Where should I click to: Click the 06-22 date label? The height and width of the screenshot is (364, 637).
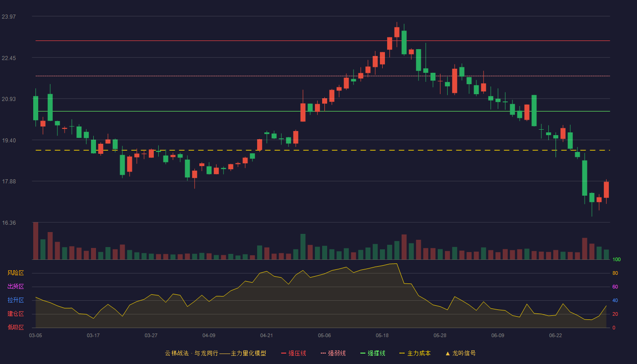(556, 335)
